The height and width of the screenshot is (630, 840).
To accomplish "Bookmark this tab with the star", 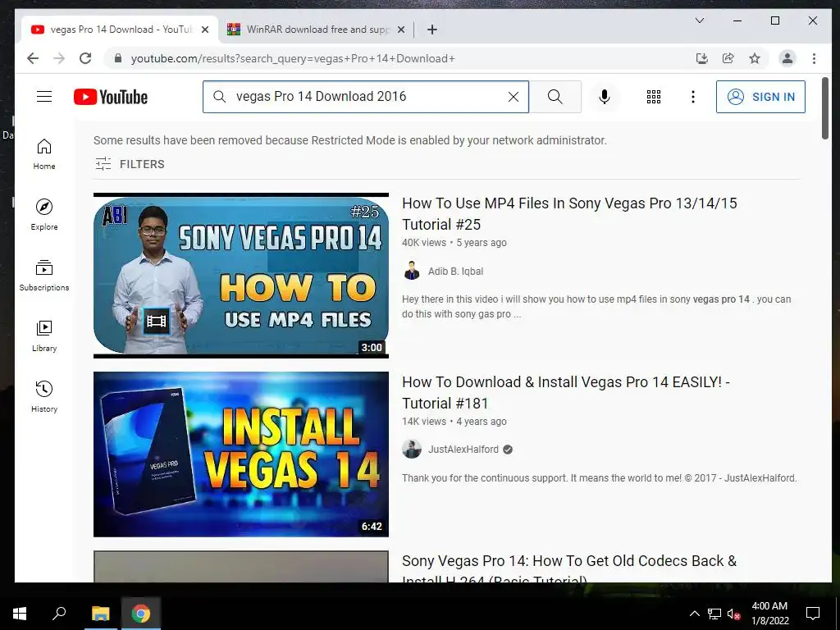I will click(755, 58).
